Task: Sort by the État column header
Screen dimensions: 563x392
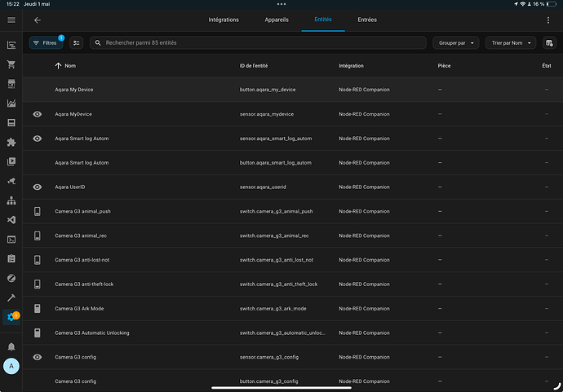Action: coord(547,66)
